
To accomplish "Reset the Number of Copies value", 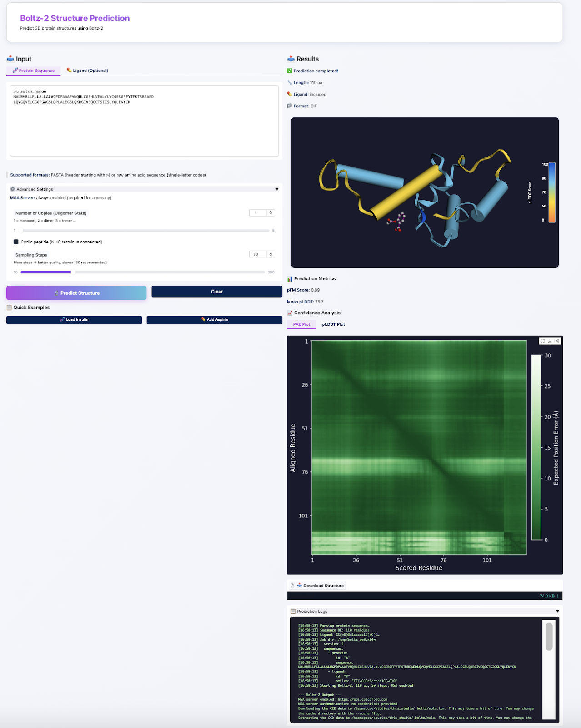I will click(x=270, y=212).
